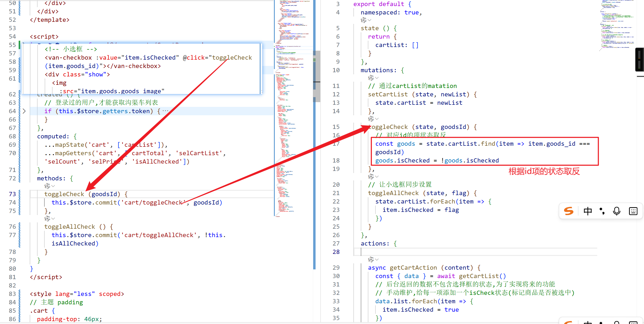
Task: Click line number 73 in left gutter
Action: tap(12, 194)
